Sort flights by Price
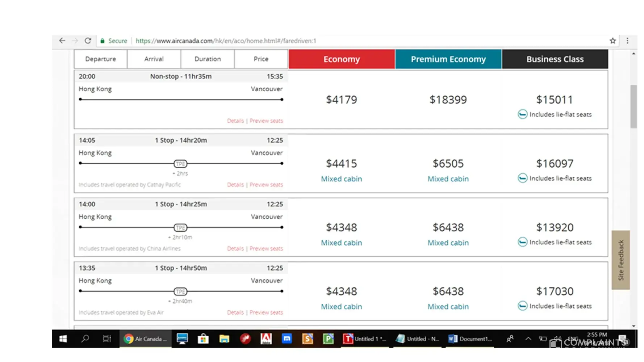644x362 pixels. [x=261, y=59]
